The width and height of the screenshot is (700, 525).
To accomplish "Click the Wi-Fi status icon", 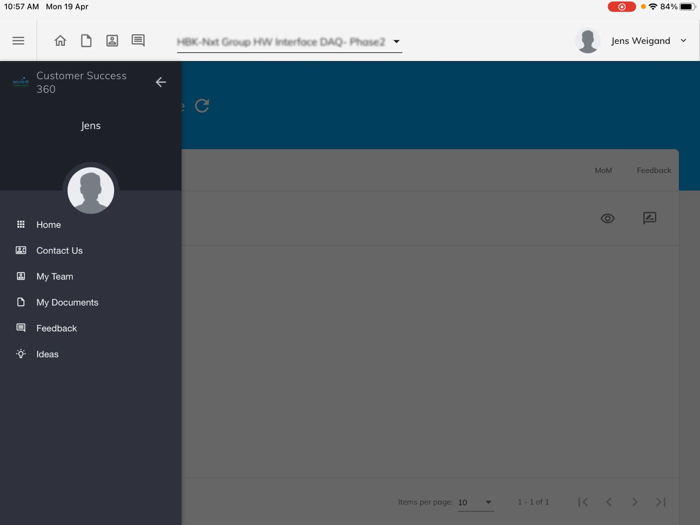I will pos(653,7).
